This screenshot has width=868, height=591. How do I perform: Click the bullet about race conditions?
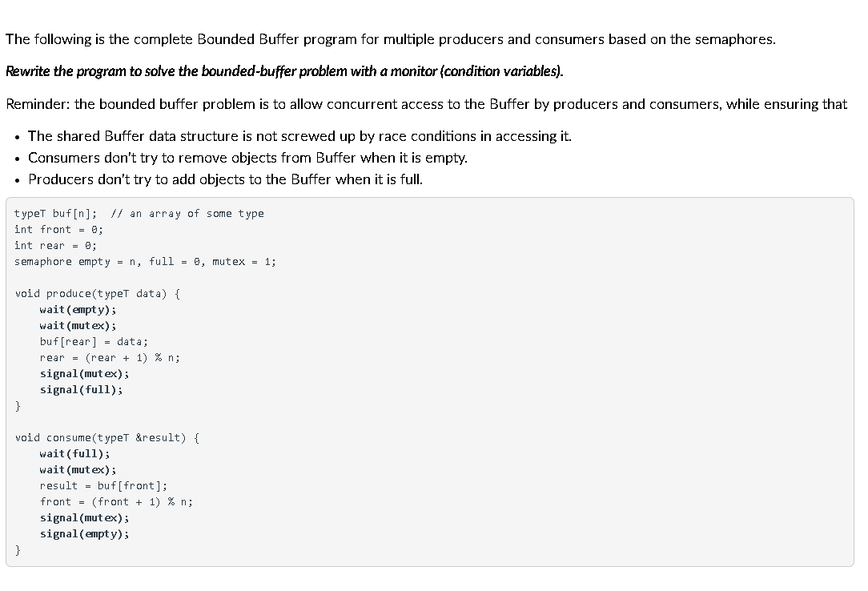point(299,136)
